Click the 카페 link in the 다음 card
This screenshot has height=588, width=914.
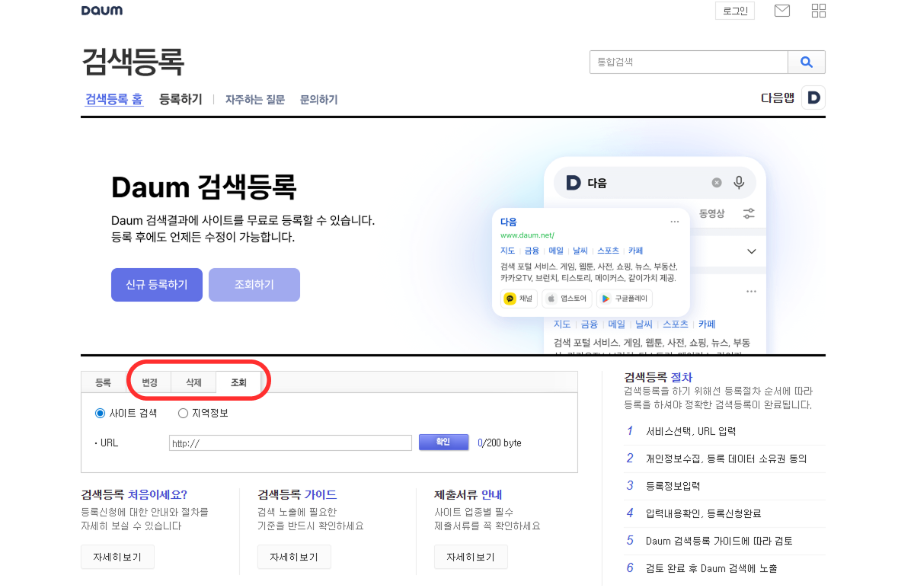tap(635, 251)
